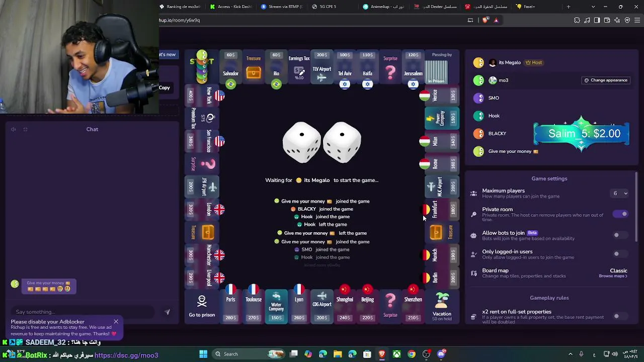The width and height of the screenshot is (644, 362).
Task: Select the Water Company tile
Action: [276, 306]
